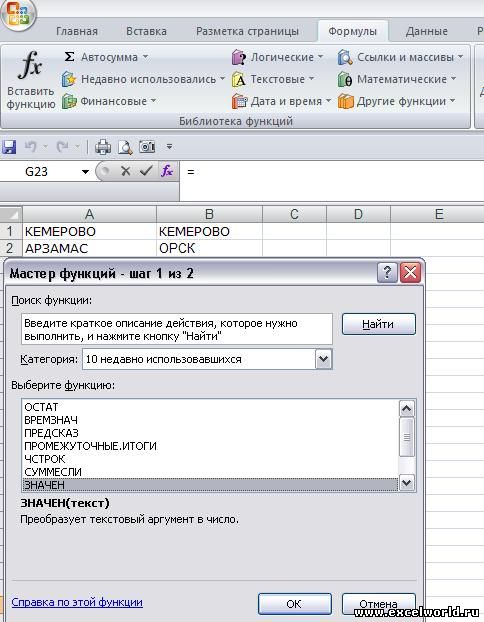The height and width of the screenshot is (622, 484).
Task: Click the fx icon in formula bar
Action: point(167,171)
